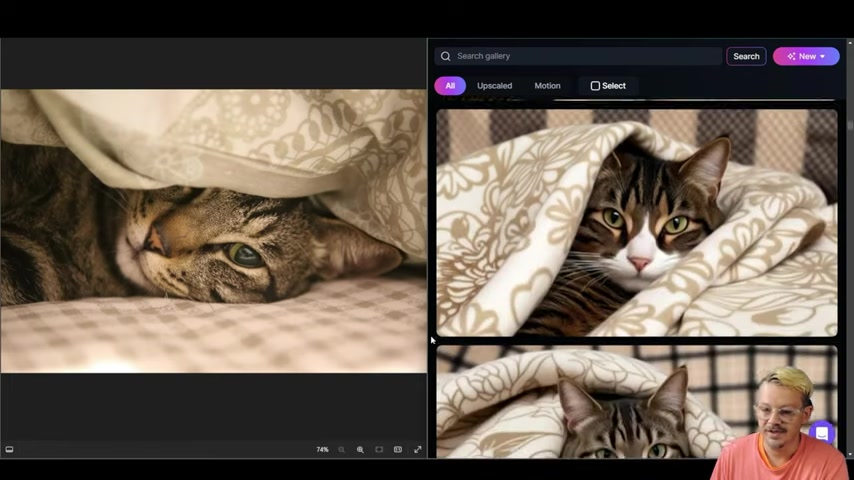Screen dimensions: 854x480
Task: Open the cat in floral blanket thumbnail
Action: [637, 223]
